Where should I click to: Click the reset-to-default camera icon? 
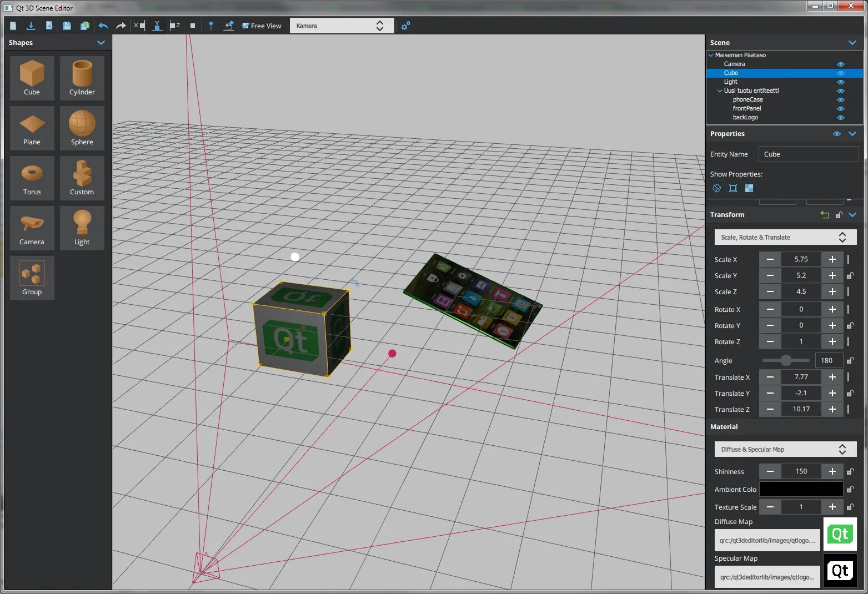pos(229,26)
